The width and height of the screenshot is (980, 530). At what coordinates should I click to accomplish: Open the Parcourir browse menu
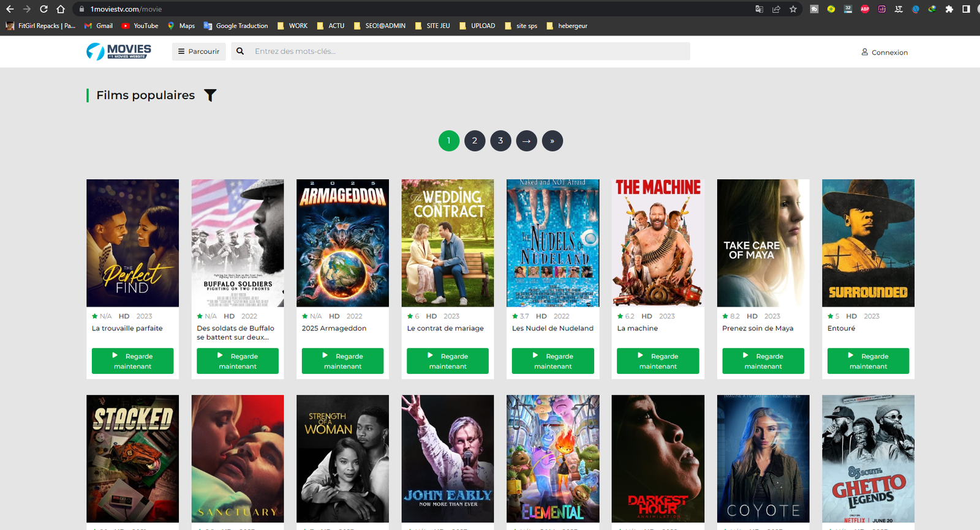point(198,51)
